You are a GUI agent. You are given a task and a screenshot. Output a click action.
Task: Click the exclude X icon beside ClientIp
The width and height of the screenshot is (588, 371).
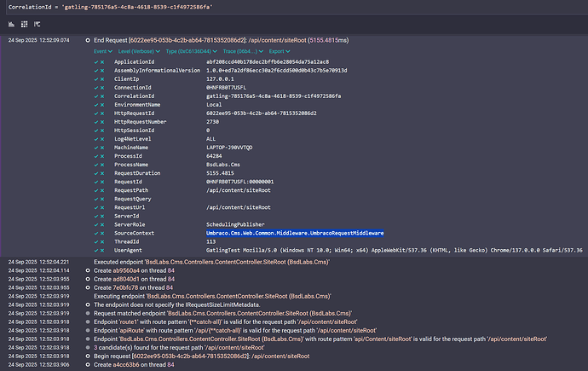click(102, 84)
